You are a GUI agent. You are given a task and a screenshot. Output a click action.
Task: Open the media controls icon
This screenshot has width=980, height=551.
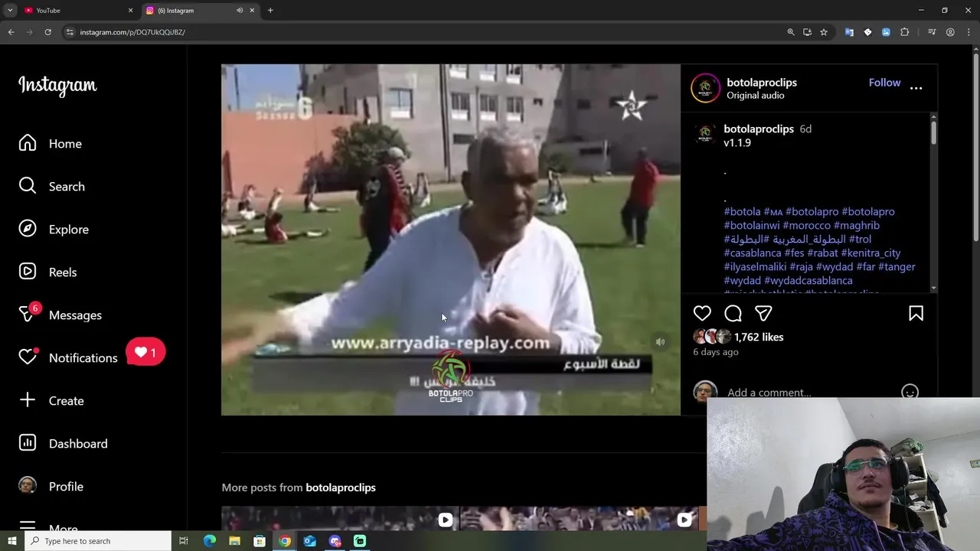pos(932,32)
